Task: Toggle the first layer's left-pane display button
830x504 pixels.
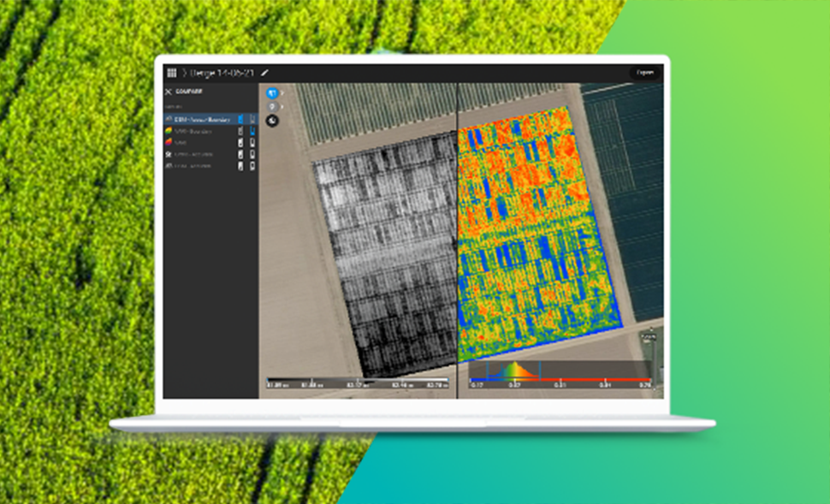Action: coord(240,119)
